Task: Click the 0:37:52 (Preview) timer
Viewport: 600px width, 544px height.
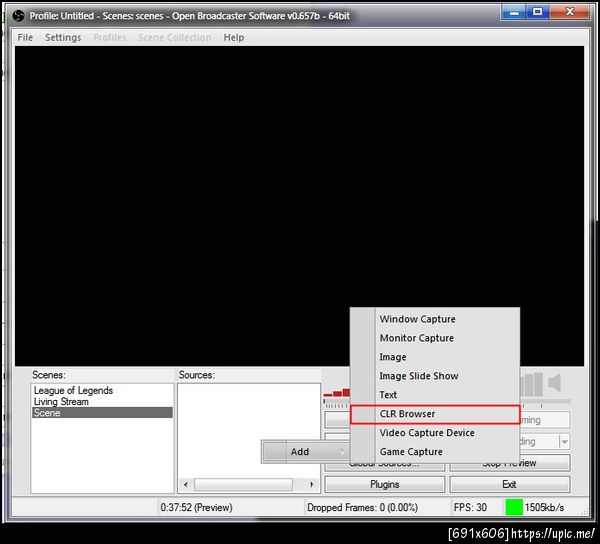Action: (x=196, y=508)
